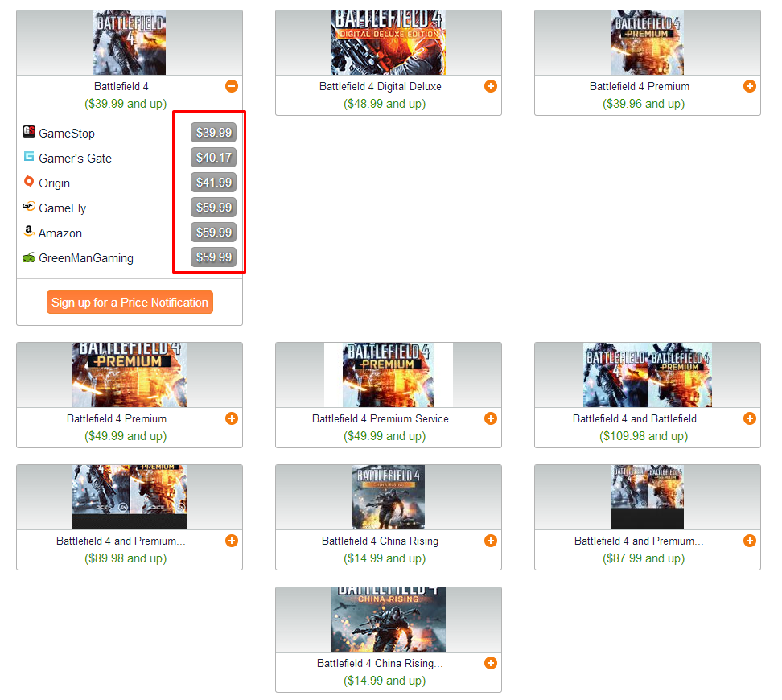Click the Battlefield 4 Premium Service cover art
The width and height of the screenshot is (782, 700).
coord(389,375)
